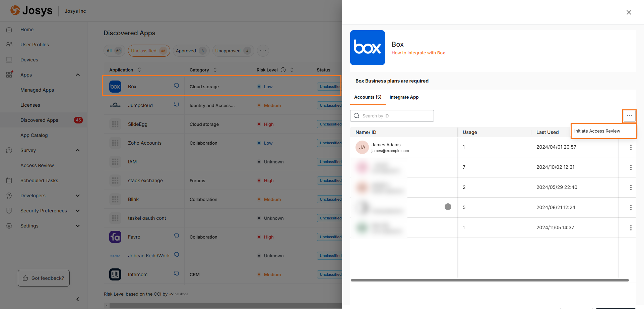Viewport: 644px width, 309px height.
Task: Click the Unclassified status badge on Box row
Action: (x=330, y=87)
